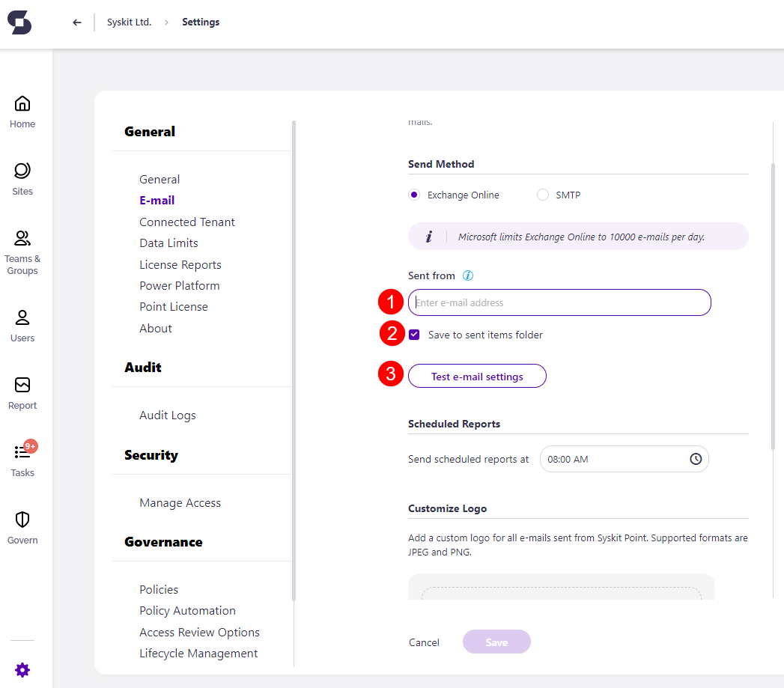This screenshot has width=784, height=688.
Task: Click the settings gear at bottom of sidebar
Action: point(22,670)
